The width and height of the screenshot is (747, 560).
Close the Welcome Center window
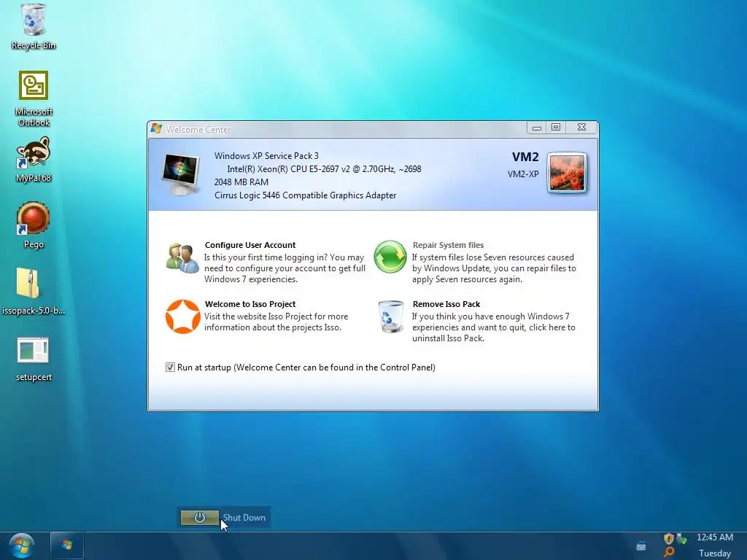[x=581, y=127]
